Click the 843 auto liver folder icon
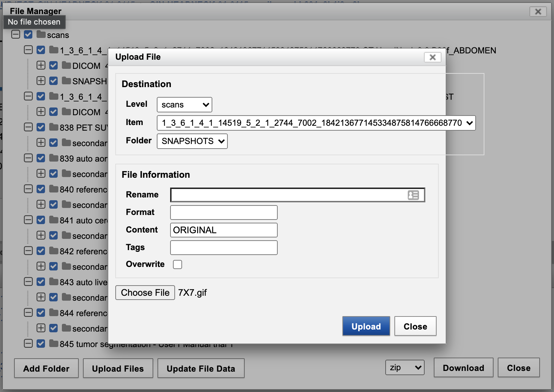 54,282
